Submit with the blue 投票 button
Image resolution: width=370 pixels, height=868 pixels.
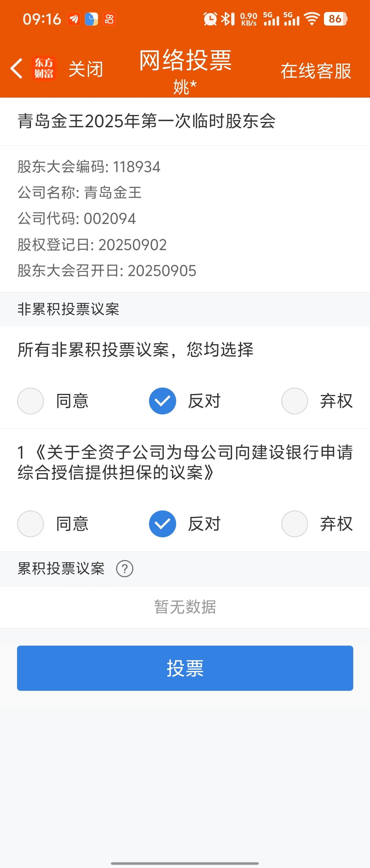click(x=185, y=668)
